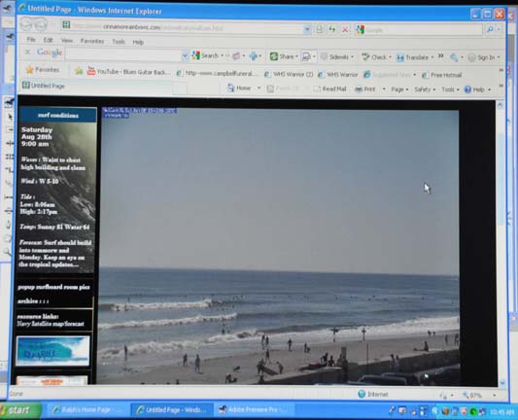Open the address bar dropdown arrow
Image resolution: width=518 pixels, height=420 pixels.
[307, 29]
